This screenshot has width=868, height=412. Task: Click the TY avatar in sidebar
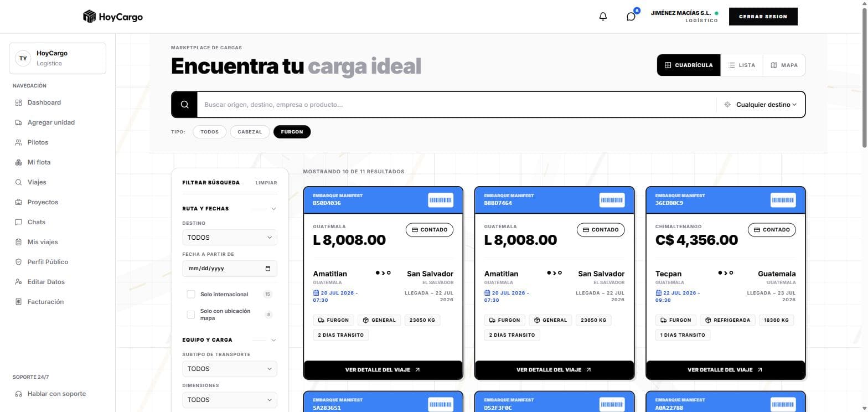[23, 58]
